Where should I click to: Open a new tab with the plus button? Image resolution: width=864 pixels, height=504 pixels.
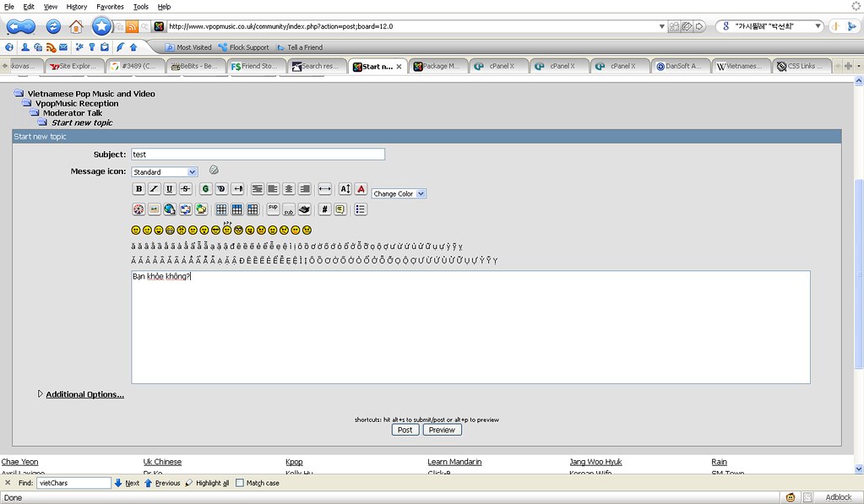click(x=848, y=66)
